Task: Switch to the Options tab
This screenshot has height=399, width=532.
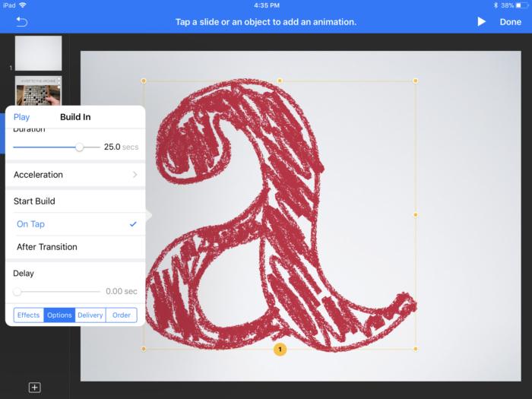Action: tap(59, 315)
